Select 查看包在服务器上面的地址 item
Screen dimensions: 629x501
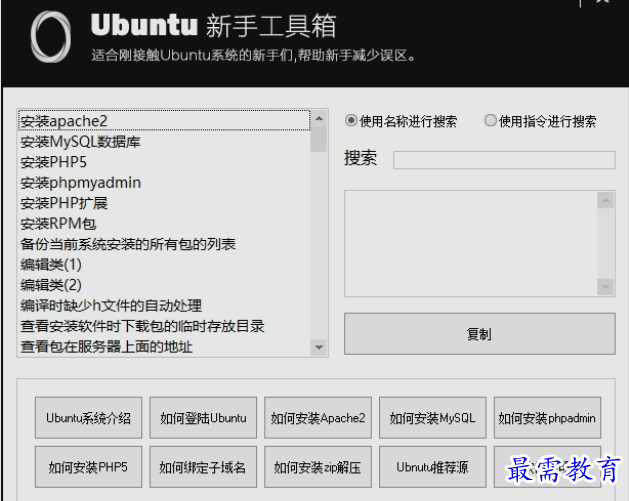164,347
